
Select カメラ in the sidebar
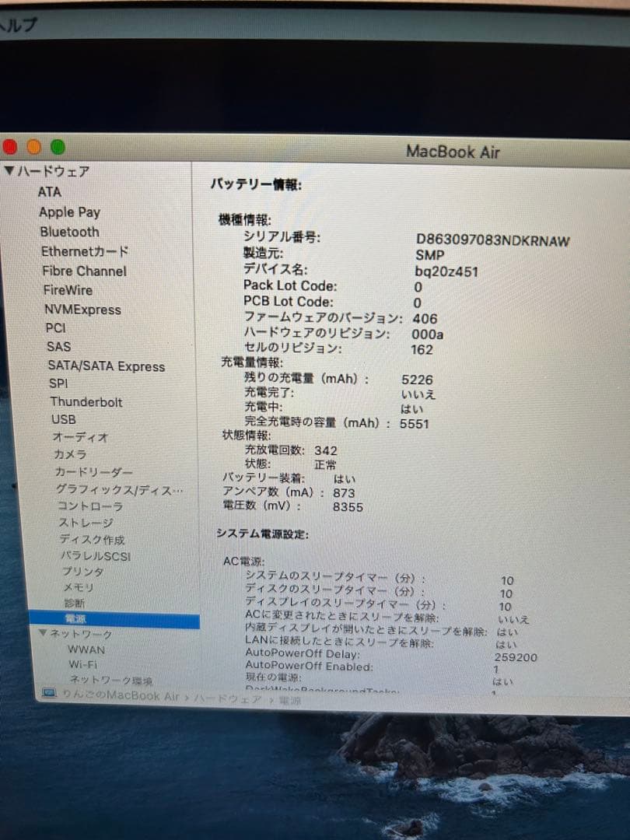click(70, 454)
